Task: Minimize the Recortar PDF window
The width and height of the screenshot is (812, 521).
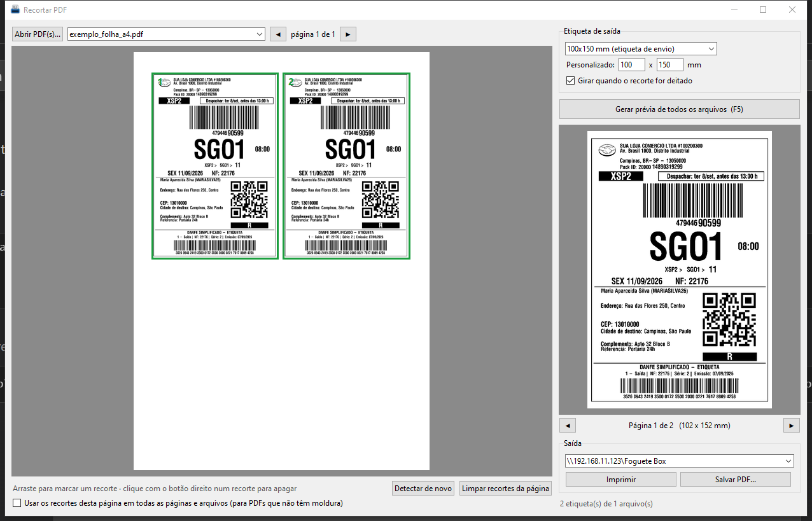Action: (x=734, y=10)
